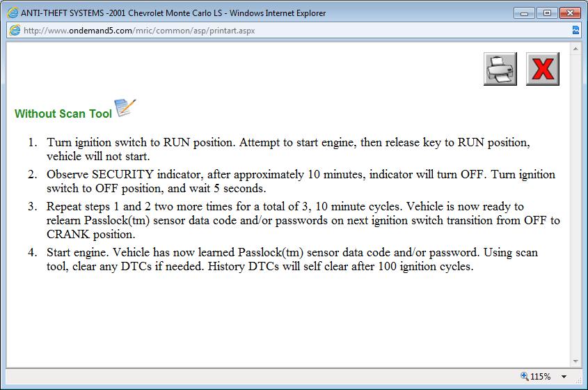Click step 2 text Observe SECURITY indicator
Screen dimensions: 588x390
click(x=301, y=181)
